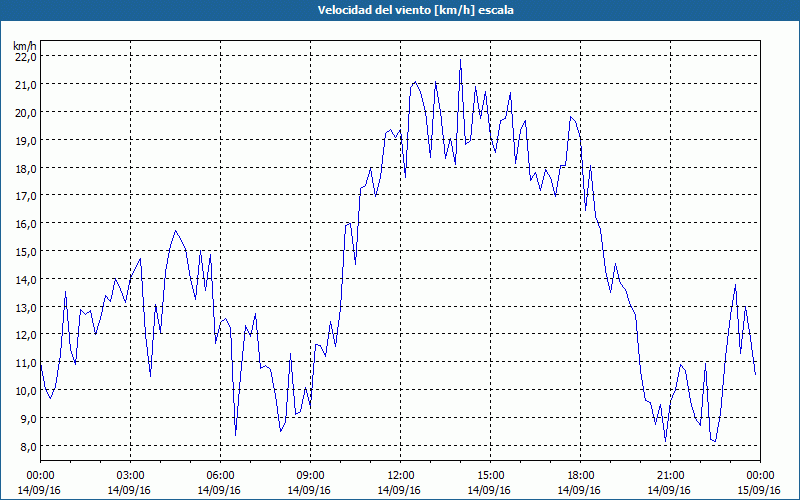The height and width of the screenshot is (500, 800).
Task: Click the chart title "Velocidad del viento [km/h] escala"
Action: pyautogui.click(x=415, y=10)
